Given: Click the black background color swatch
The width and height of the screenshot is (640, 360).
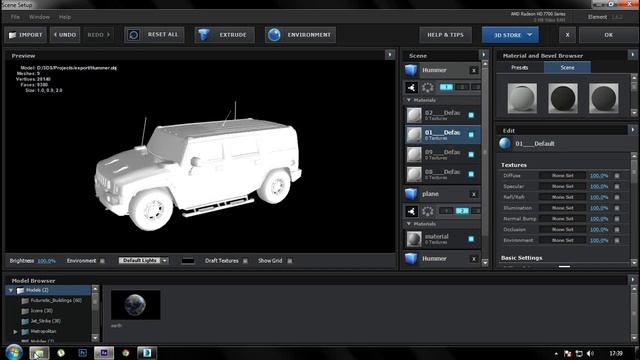Looking at the screenshot, I should tap(188, 260).
